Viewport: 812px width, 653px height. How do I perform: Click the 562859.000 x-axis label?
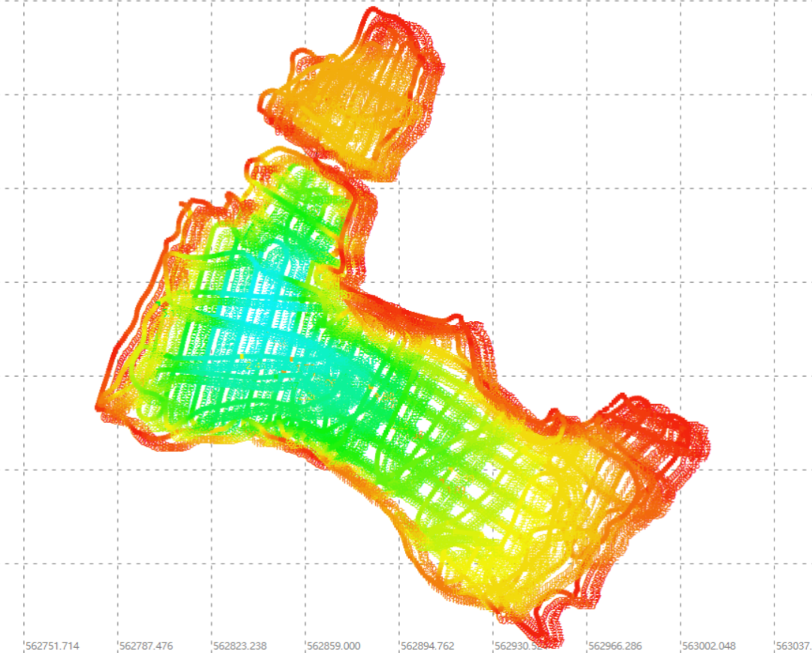click(334, 645)
